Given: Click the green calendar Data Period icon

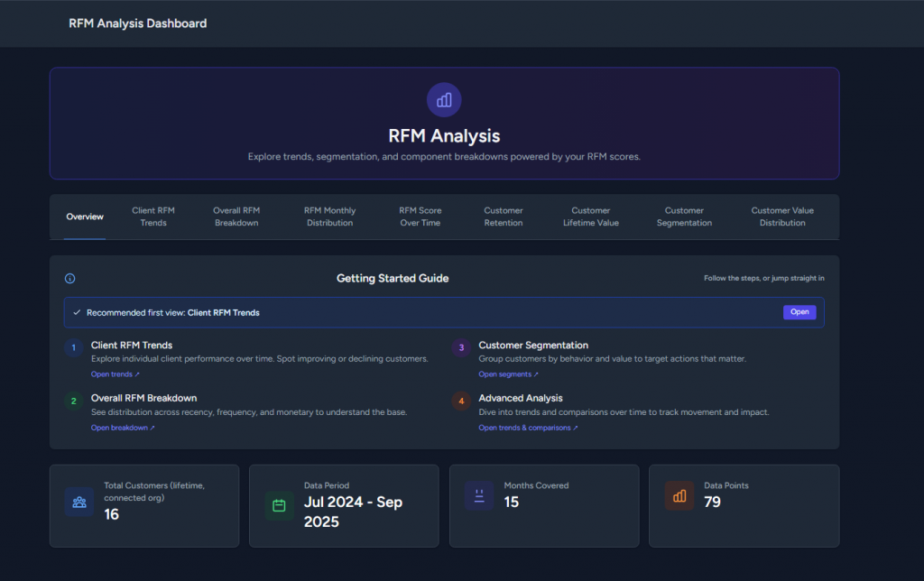Looking at the screenshot, I should coord(279,505).
